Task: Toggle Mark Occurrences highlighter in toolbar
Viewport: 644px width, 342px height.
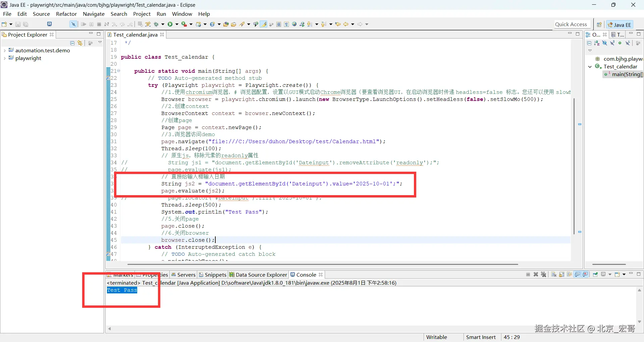Action: (264, 24)
